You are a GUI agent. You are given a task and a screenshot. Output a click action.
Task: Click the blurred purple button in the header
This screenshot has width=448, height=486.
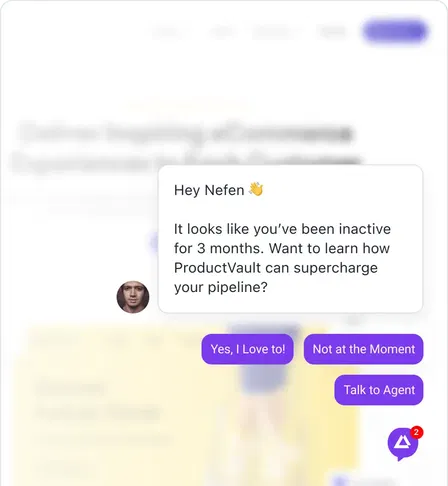point(395,32)
